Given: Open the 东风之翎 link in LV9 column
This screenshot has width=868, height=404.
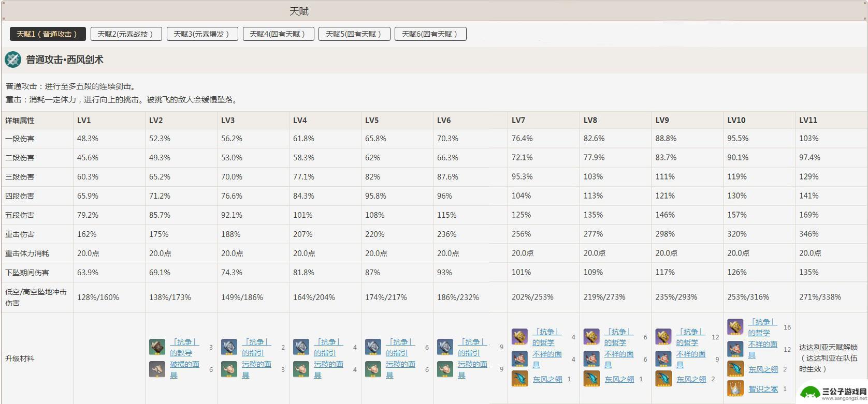Looking at the screenshot, I should pos(691,379).
